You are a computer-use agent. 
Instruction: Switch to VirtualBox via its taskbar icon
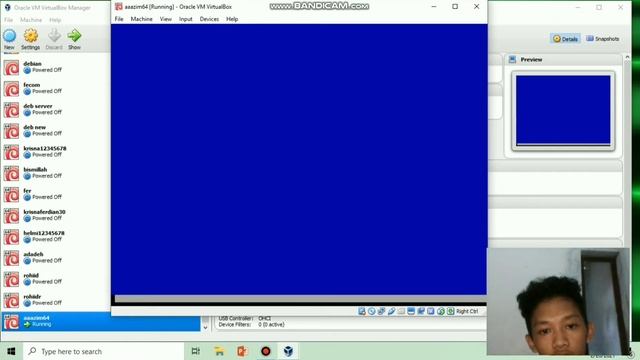(x=289, y=351)
